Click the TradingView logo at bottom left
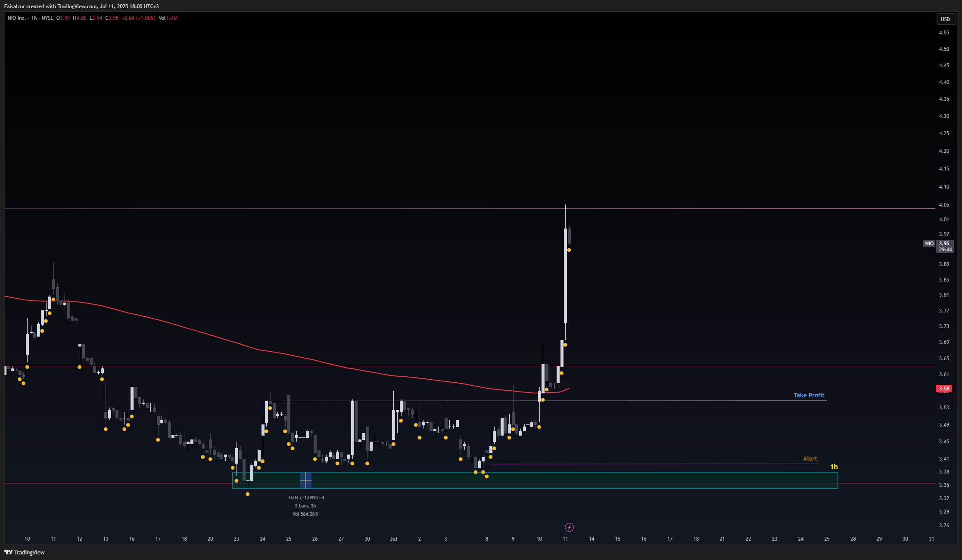 (25, 552)
